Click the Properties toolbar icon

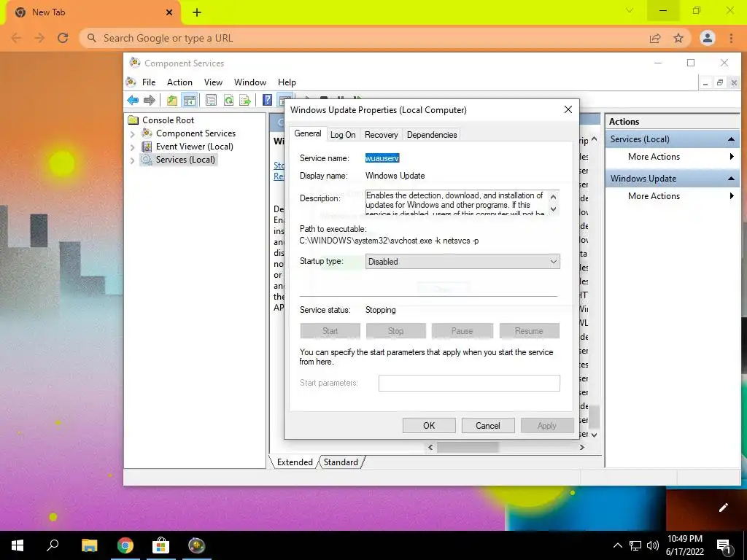[x=211, y=100]
